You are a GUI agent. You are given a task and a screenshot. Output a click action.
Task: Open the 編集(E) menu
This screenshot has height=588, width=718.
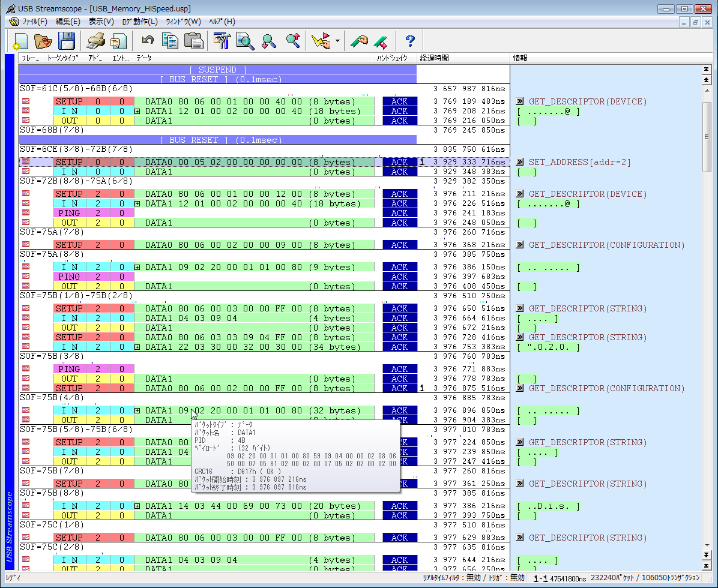click(68, 22)
